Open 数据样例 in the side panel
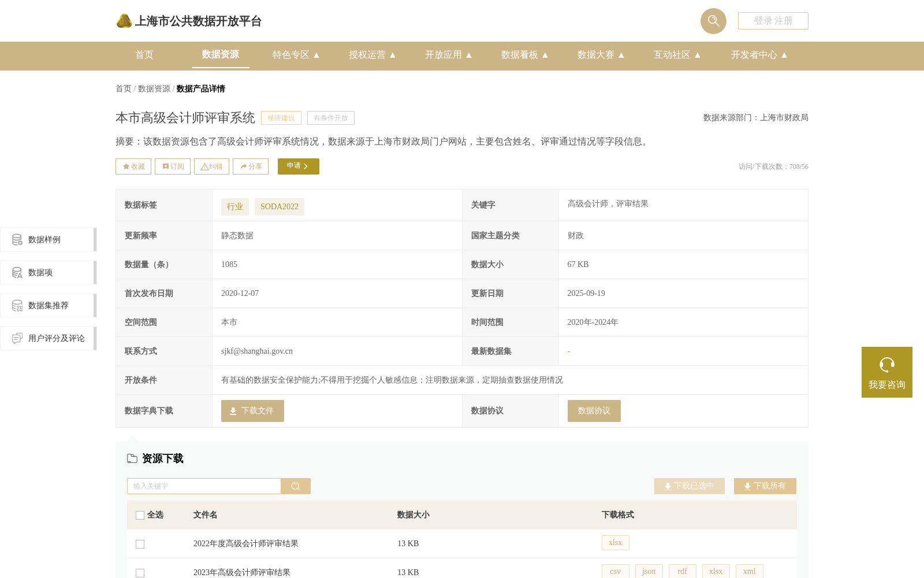924x578 pixels. click(49, 239)
